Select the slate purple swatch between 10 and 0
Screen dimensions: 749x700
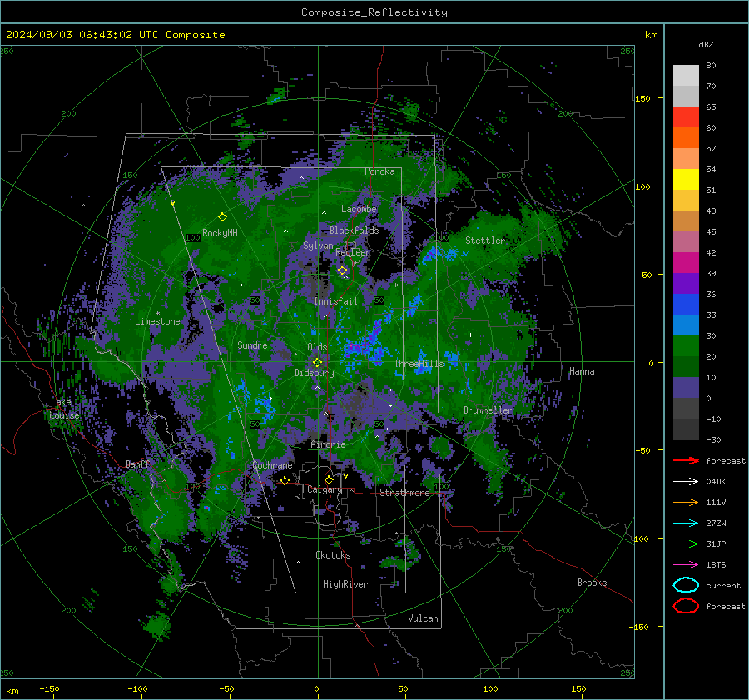(686, 388)
